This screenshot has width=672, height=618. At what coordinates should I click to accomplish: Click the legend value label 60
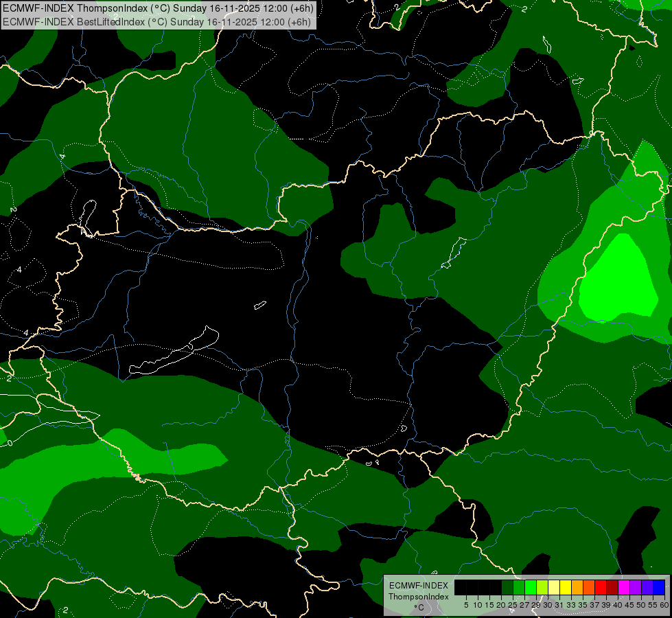coord(664,605)
